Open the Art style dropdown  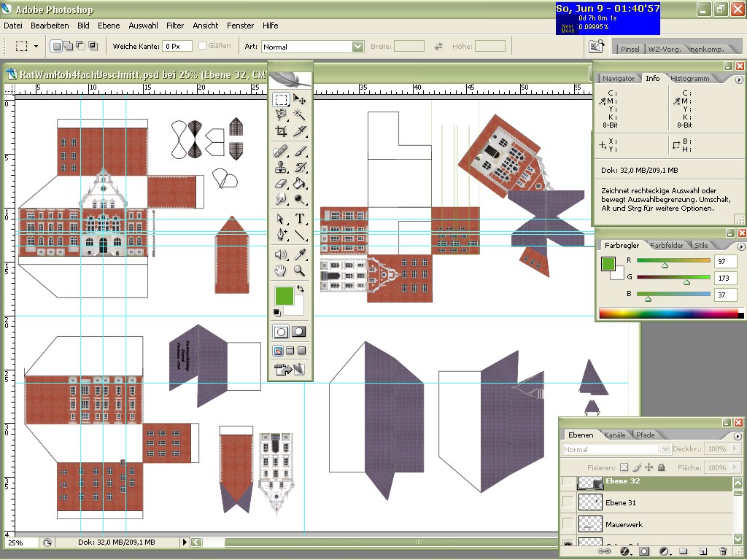click(x=357, y=46)
